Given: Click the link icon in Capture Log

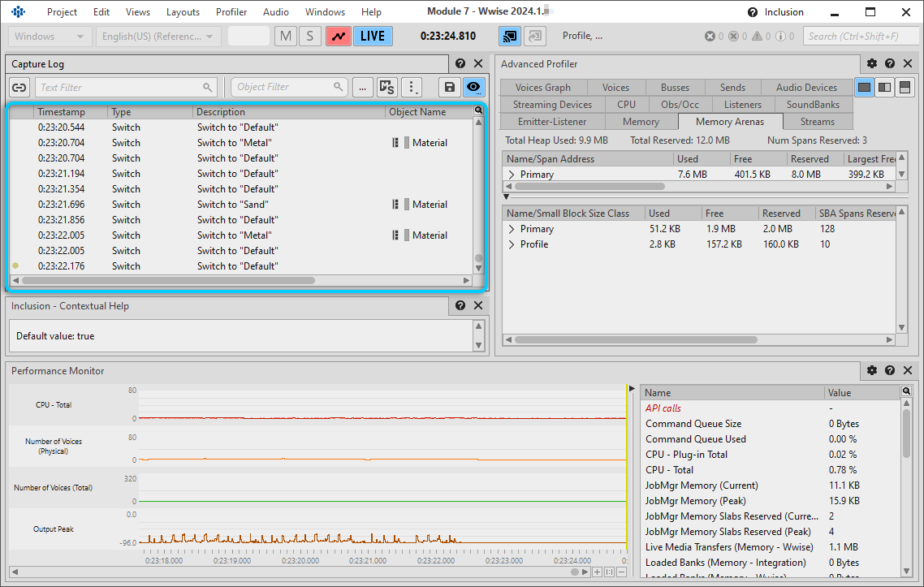Looking at the screenshot, I should 19,88.
